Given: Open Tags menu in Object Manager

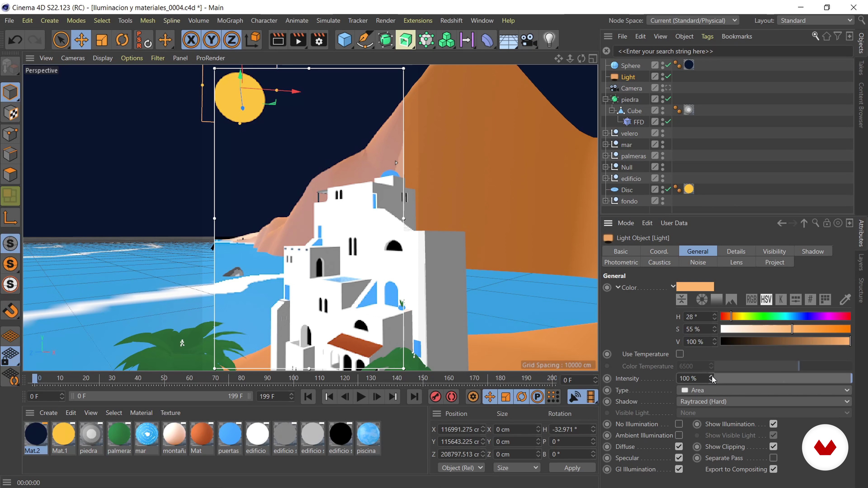Looking at the screenshot, I should (707, 36).
